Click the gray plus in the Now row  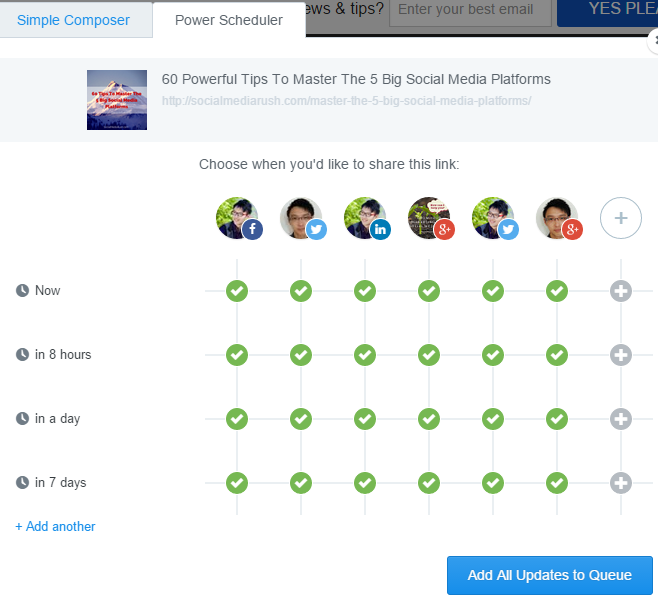pyautogui.click(x=620, y=291)
